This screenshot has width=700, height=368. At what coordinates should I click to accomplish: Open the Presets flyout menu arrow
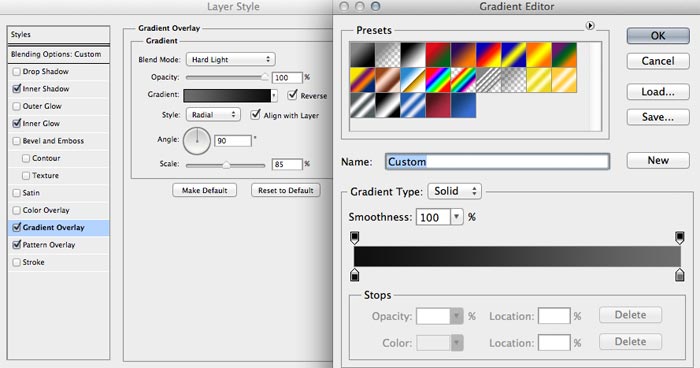point(590,26)
